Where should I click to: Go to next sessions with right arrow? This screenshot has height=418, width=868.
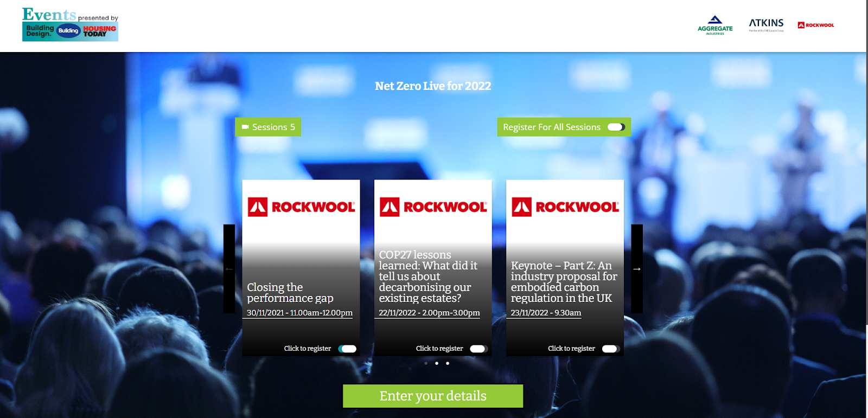[x=637, y=269]
